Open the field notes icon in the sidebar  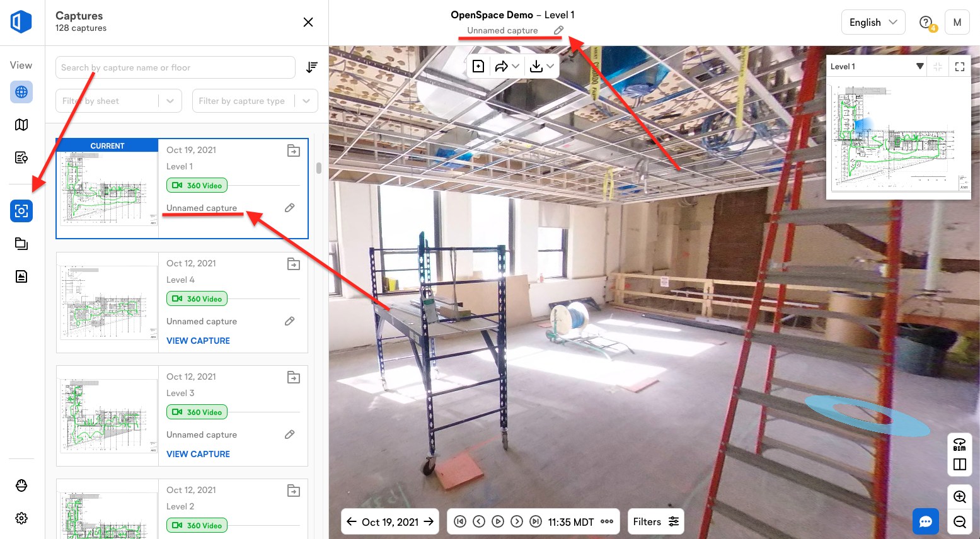tap(21, 157)
